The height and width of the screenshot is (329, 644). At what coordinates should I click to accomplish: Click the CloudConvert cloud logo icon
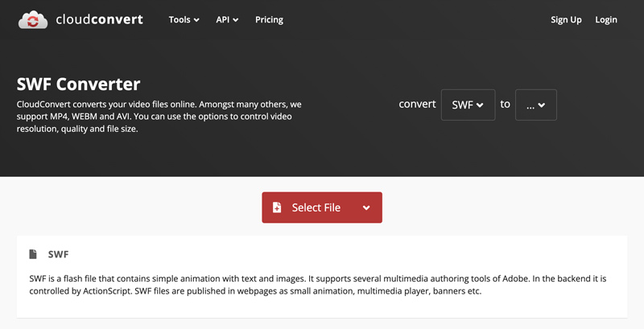[x=33, y=19]
